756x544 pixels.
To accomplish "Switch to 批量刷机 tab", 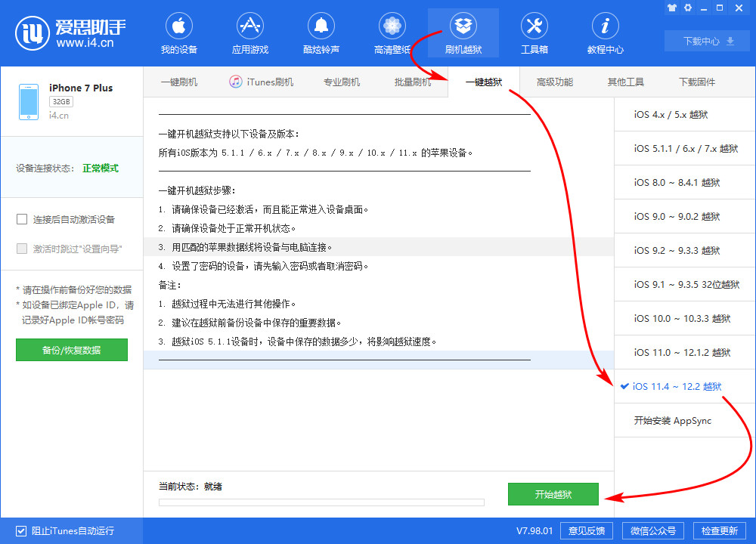I will pyautogui.click(x=413, y=82).
